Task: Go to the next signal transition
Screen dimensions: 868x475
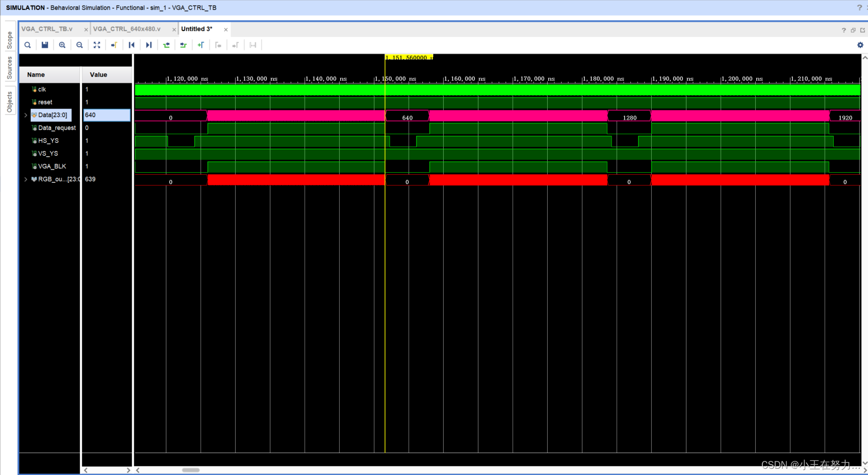Action: [184, 45]
